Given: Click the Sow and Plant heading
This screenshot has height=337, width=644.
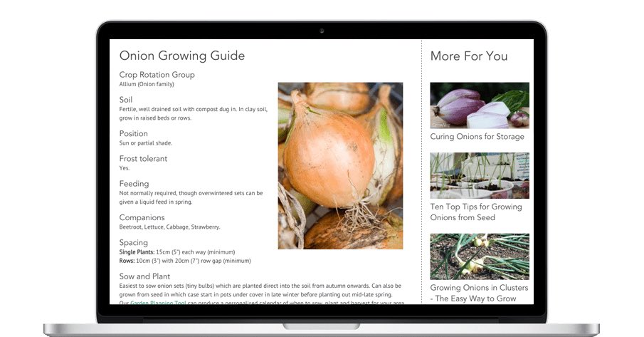Looking at the screenshot, I should [144, 276].
